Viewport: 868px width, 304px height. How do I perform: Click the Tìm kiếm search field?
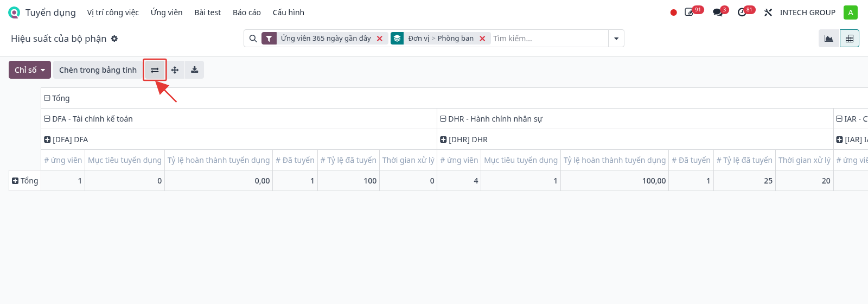549,39
